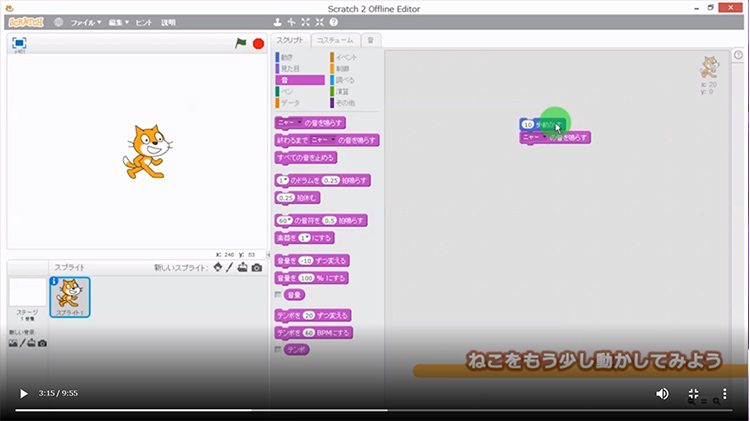Select the データ block category
Screen dimensions: 750x421
click(300, 103)
